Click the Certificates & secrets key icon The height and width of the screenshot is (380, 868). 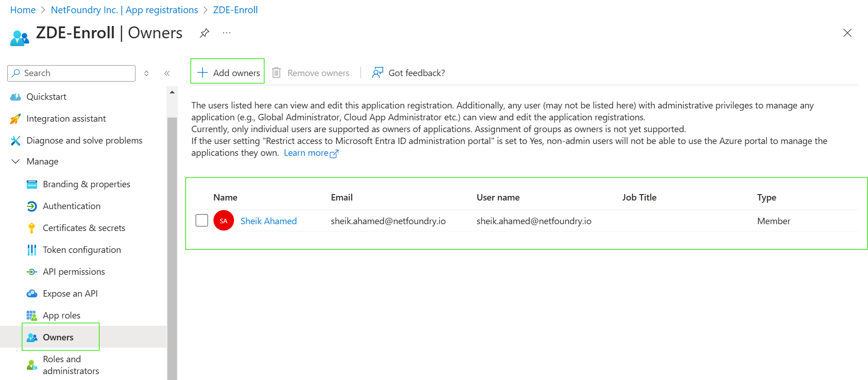pos(31,228)
